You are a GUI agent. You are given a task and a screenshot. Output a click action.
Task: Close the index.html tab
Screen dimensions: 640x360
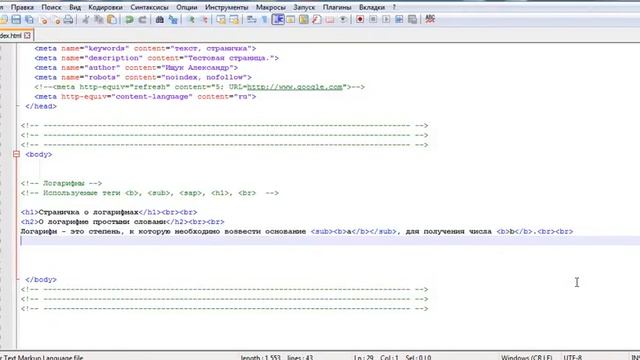(x=27, y=36)
